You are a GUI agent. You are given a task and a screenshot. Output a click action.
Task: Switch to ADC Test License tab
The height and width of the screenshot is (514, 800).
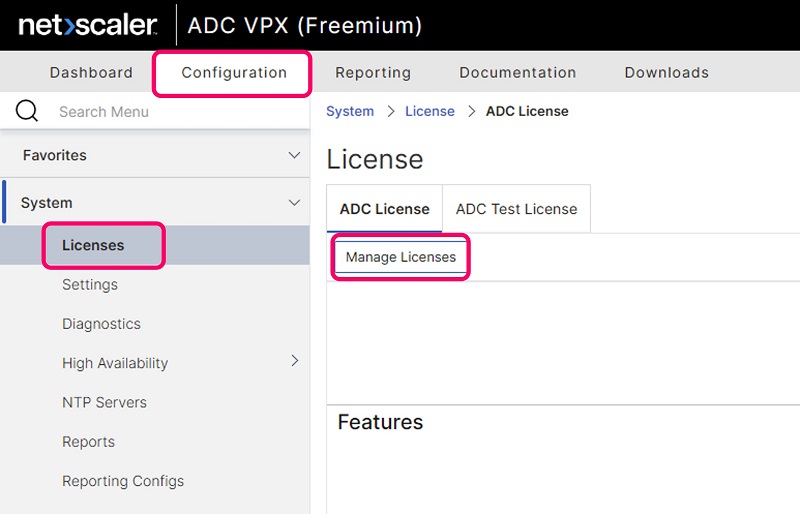pyautogui.click(x=516, y=209)
